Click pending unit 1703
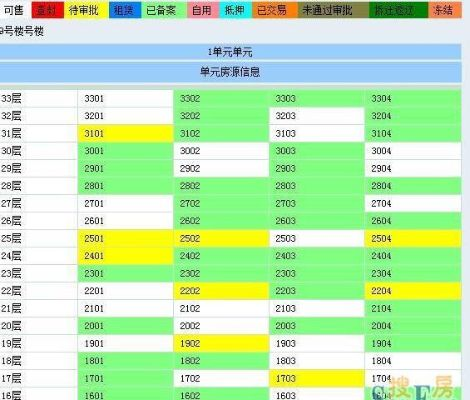 [x=317, y=378]
